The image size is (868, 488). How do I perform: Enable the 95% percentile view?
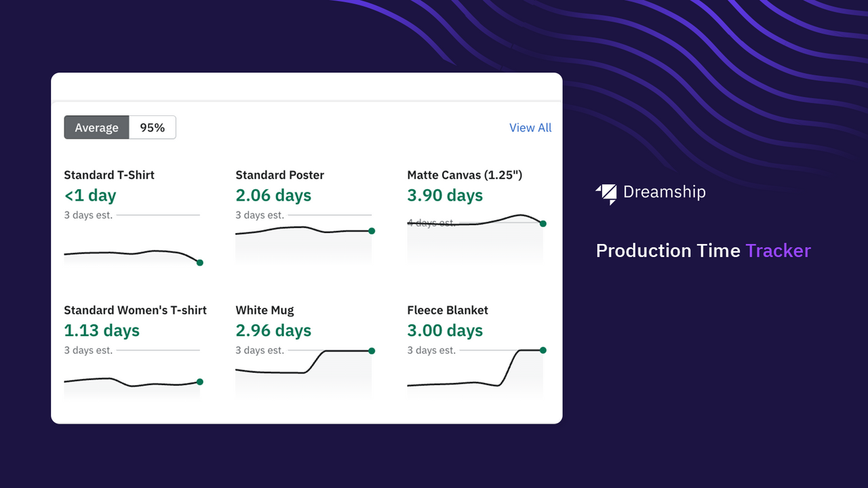(152, 127)
